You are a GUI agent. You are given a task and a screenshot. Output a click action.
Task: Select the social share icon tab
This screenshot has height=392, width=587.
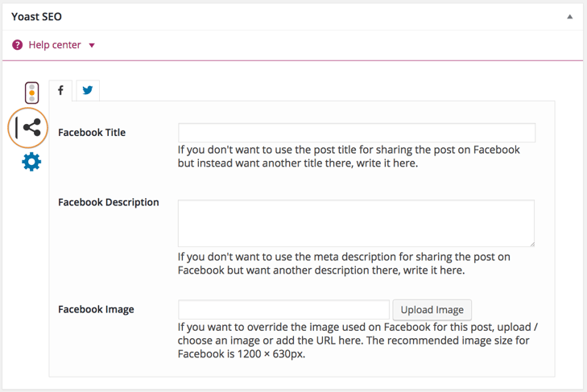tap(31, 127)
